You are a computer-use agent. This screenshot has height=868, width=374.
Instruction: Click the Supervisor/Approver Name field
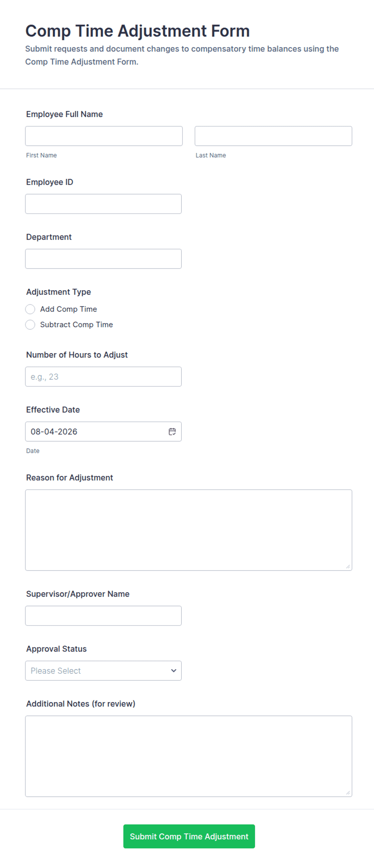(103, 616)
